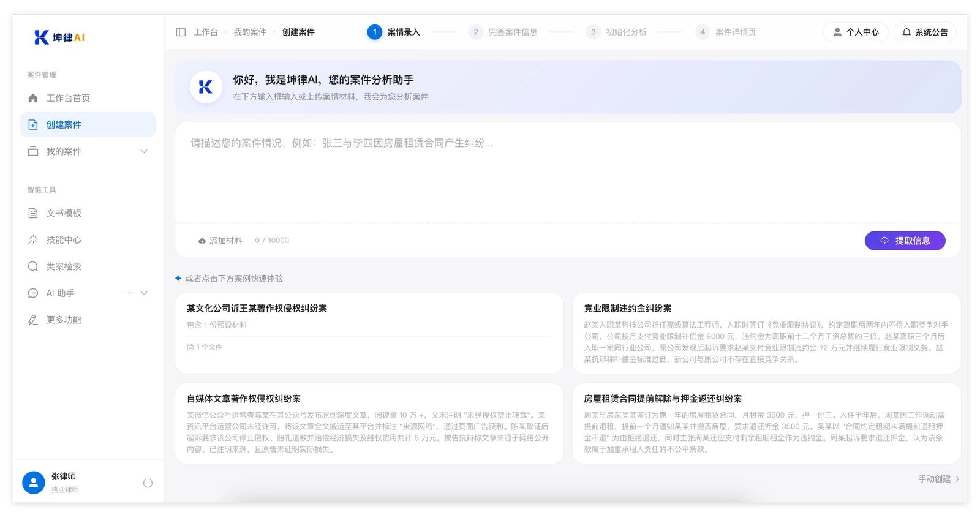Toggle the sidebar collapse icon
Screen dimensions: 980x515
(x=181, y=32)
